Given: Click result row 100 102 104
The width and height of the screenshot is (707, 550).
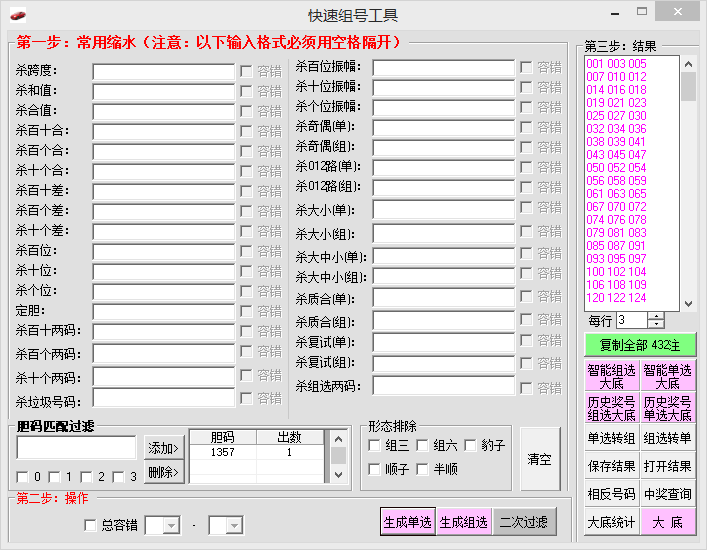Looking at the screenshot, I should (616, 272).
